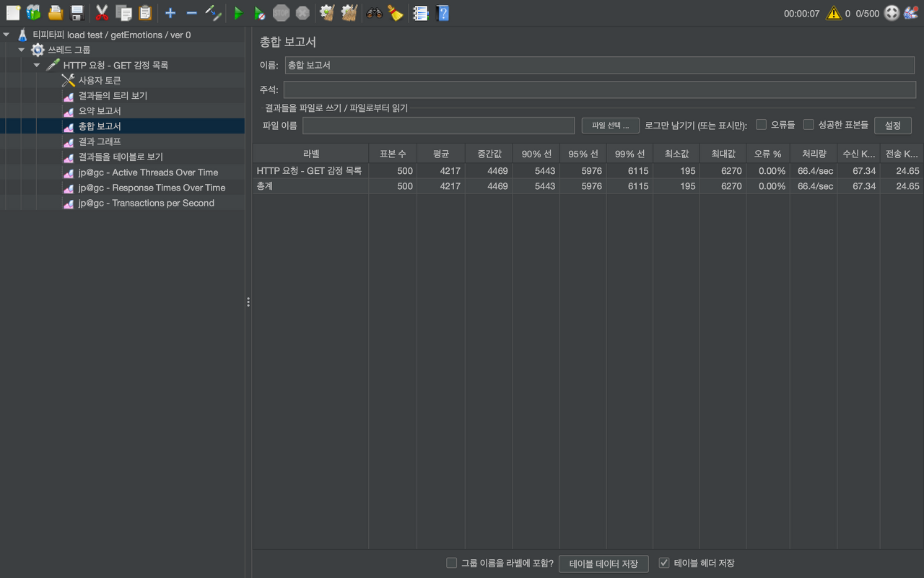
Task: Click the 최소값 column header
Action: (x=676, y=154)
